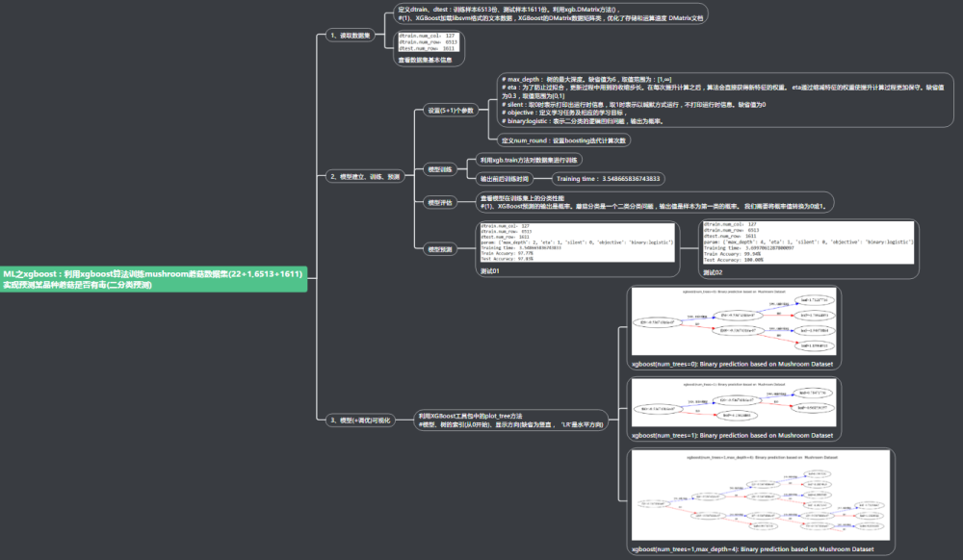
Task: Select node '3、模型(+调优)可视化'
Action: [x=360, y=420]
